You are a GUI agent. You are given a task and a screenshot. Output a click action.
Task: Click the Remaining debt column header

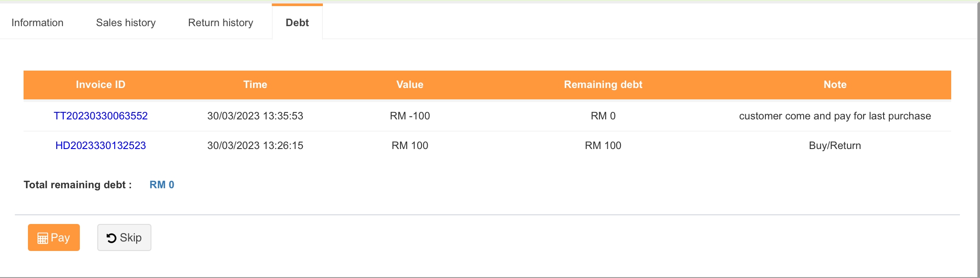(603, 85)
